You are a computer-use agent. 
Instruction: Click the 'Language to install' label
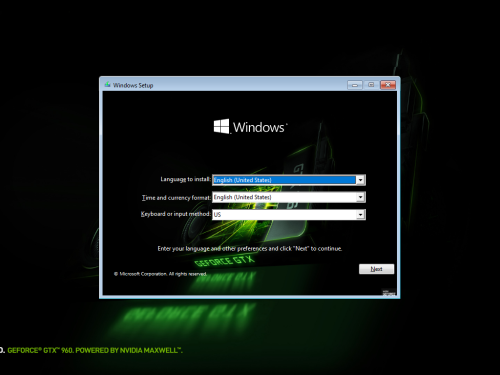click(x=185, y=179)
